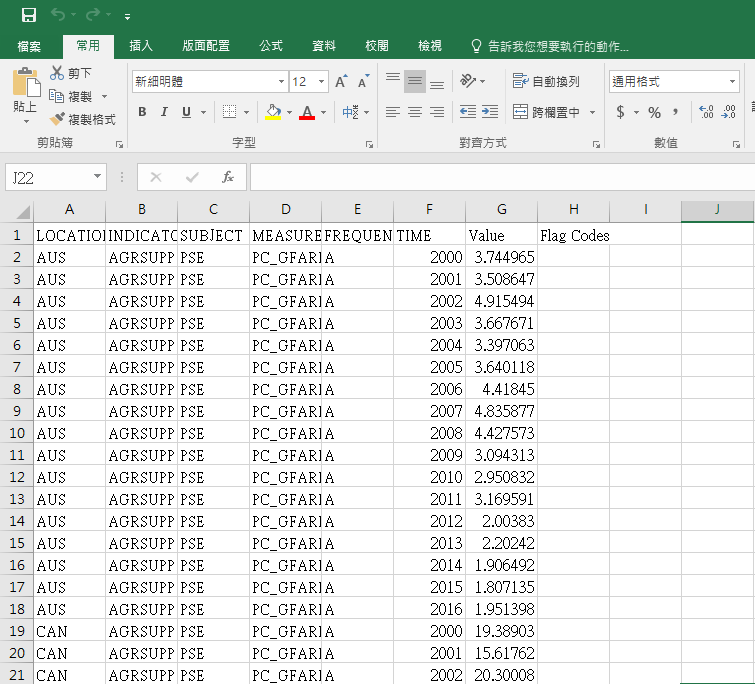Open underline style dropdown arrow
This screenshot has height=684, width=755.
(x=203, y=113)
